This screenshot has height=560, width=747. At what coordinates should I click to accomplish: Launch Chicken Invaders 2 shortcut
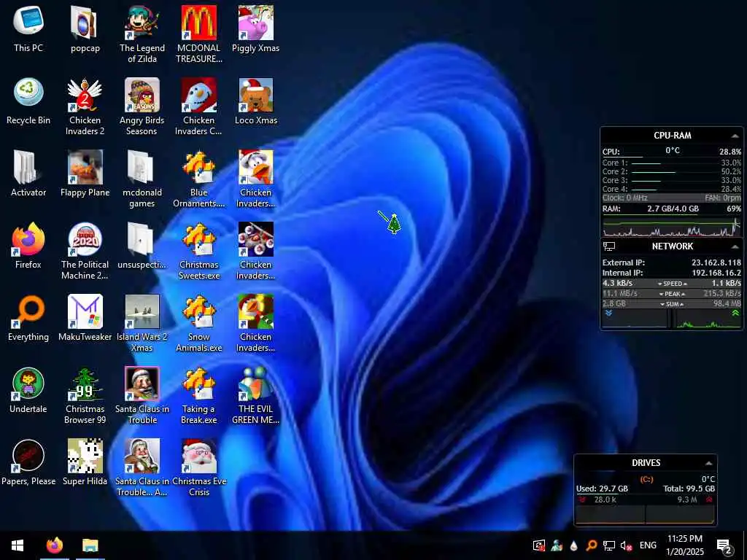coord(85,106)
